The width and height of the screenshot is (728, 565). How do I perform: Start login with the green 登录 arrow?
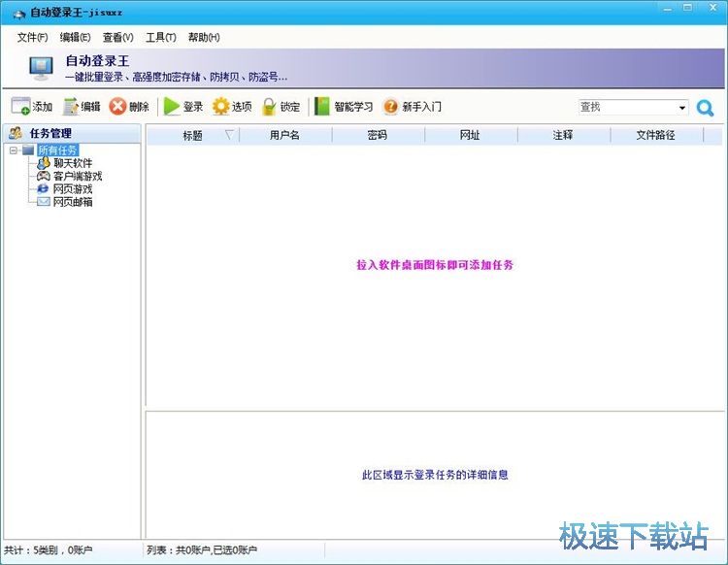(171, 107)
